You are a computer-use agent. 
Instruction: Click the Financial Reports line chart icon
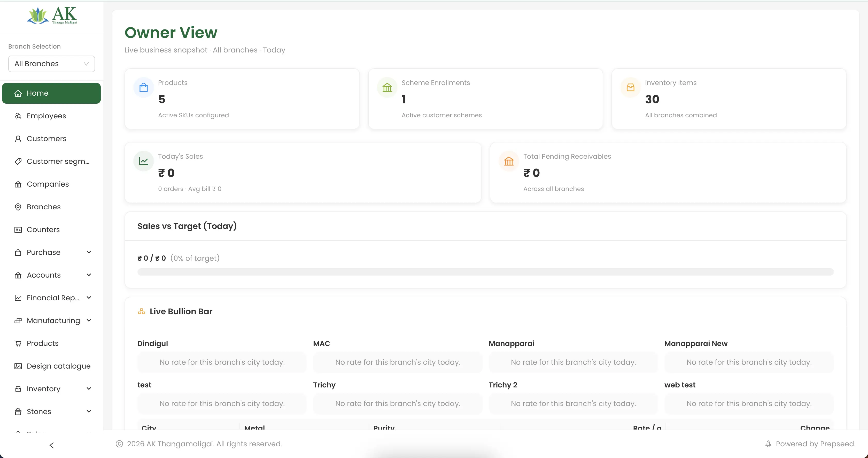[18, 298]
